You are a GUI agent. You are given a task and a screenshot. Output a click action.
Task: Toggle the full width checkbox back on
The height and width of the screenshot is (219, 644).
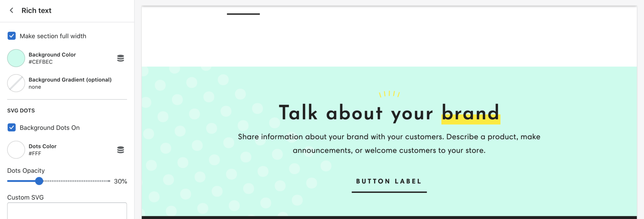11,36
